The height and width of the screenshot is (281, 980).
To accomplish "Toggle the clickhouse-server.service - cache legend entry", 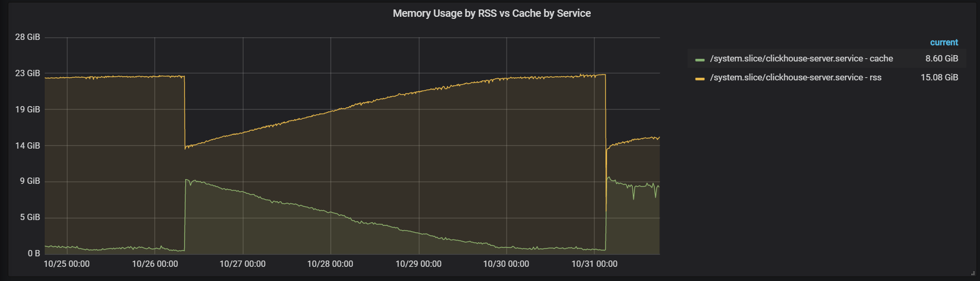I will click(801, 58).
